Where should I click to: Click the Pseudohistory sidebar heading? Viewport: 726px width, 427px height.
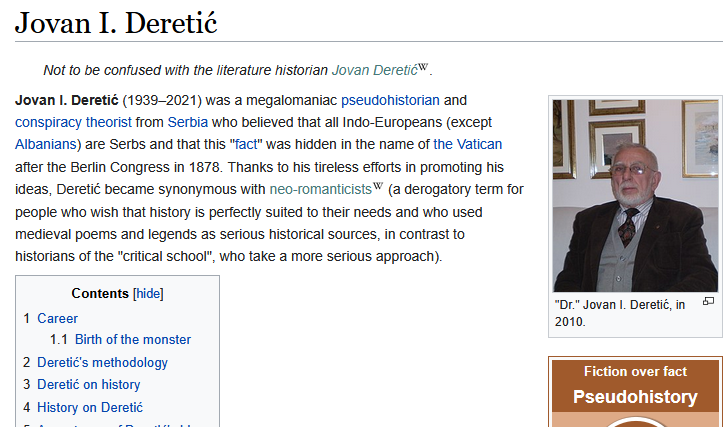(x=635, y=397)
